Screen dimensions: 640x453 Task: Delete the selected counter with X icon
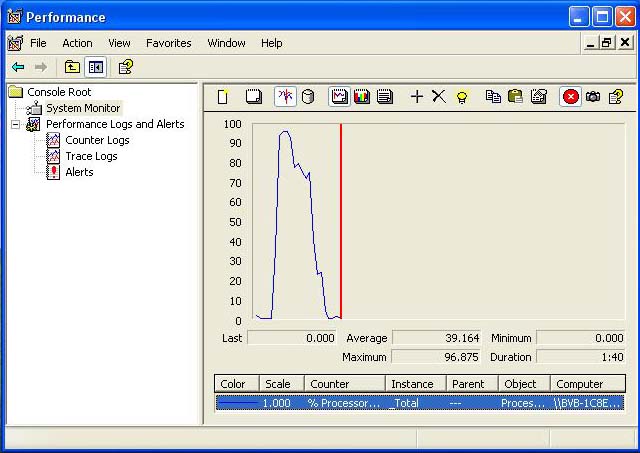click(x=439, y=97)
